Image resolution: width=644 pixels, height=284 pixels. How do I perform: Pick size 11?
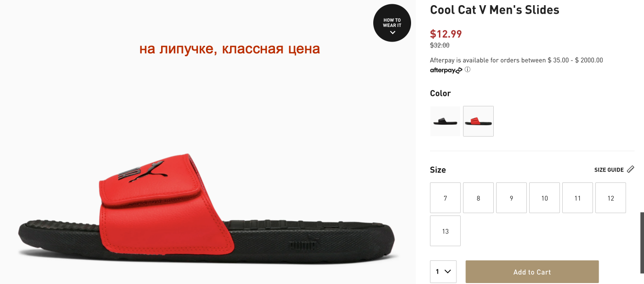pyautogui.click(x=577, y=198)
